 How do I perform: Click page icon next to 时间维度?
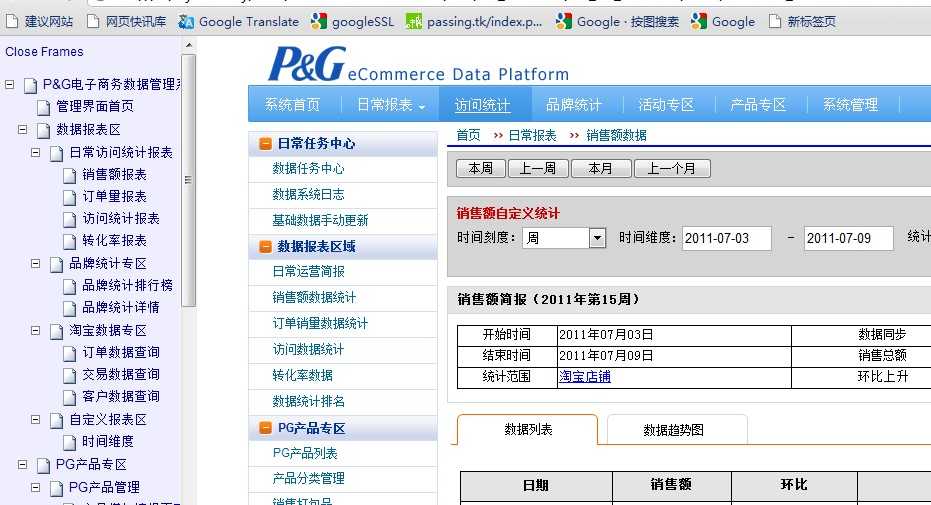(69, 443)
